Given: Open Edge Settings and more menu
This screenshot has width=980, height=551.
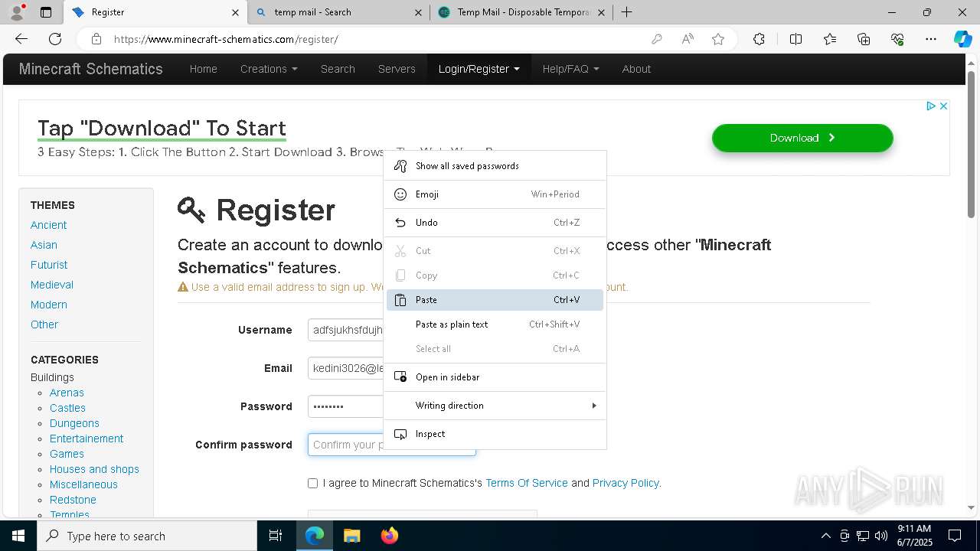Looking at the screenshot, I should click(931, 39).
